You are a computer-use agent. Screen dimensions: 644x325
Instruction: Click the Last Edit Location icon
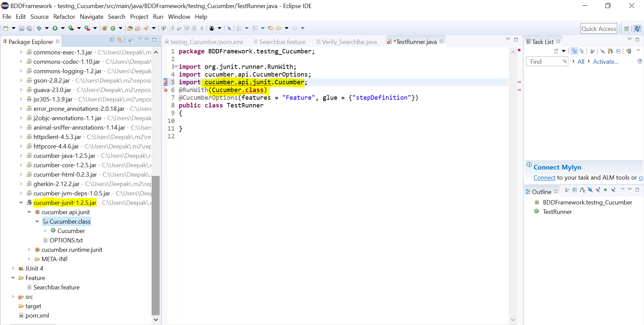(271, 28)
